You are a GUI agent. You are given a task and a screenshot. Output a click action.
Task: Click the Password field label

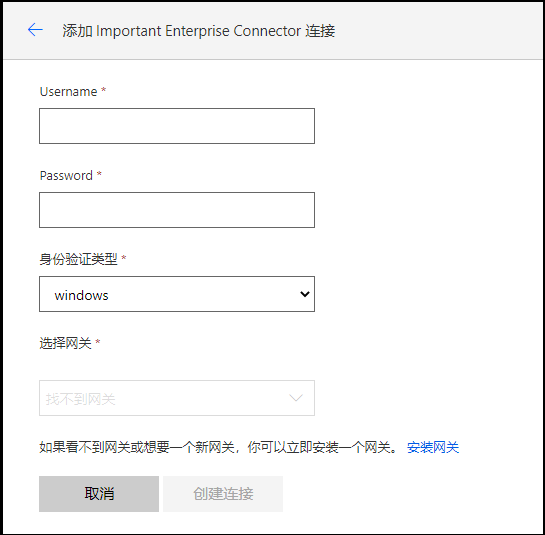[x=66, y=176]
